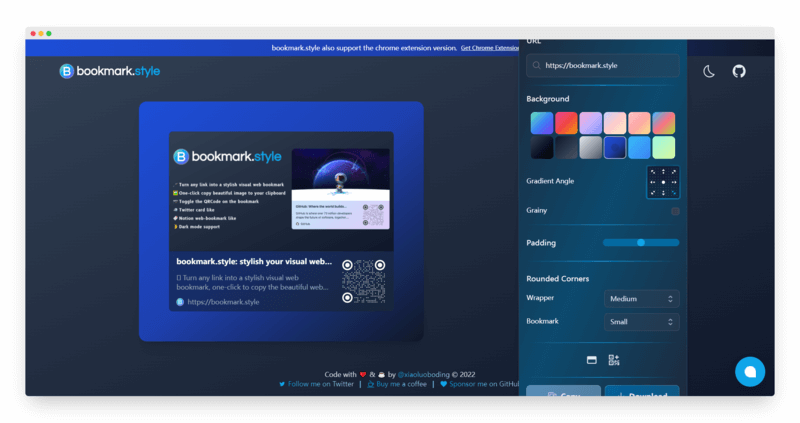Enable the Grainy toggle
The image size is (800, 423).
pyautogui.click(x=675, y=211)
